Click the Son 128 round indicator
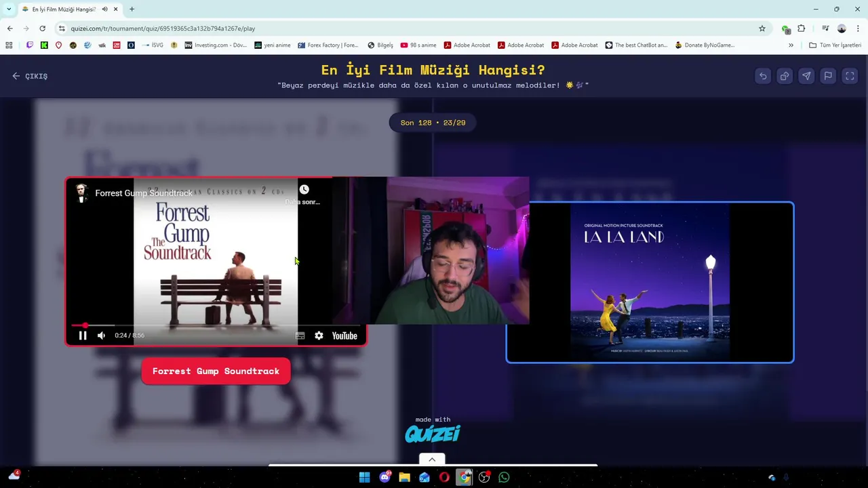This screenshot has width=868, height=488. pos(433,123)
